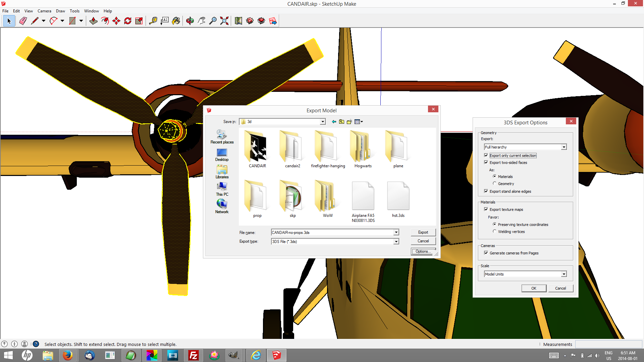Activate the Rotate tool
644x362 pixels.
pyautogui.click(x=128, y=21)
